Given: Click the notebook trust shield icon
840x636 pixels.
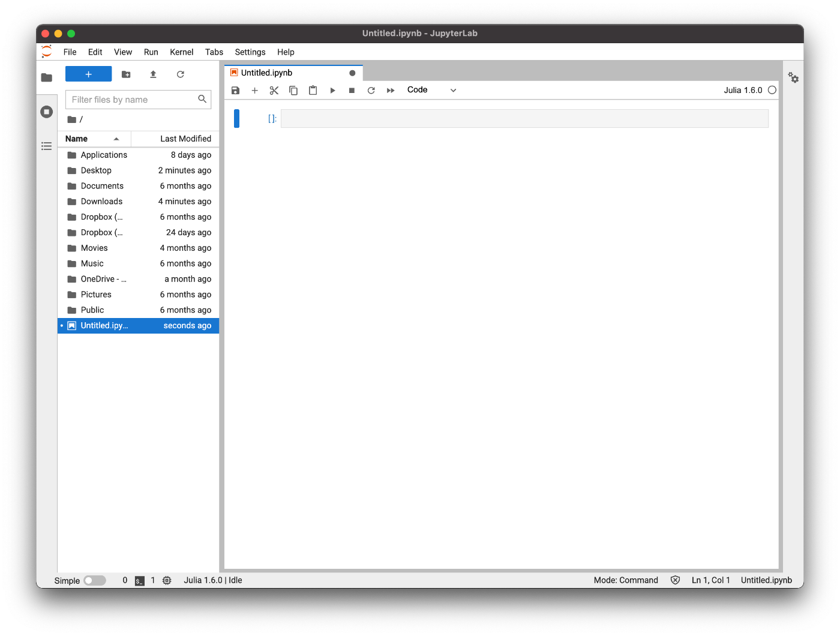Looking at the screenshot, I should point(675,580).
